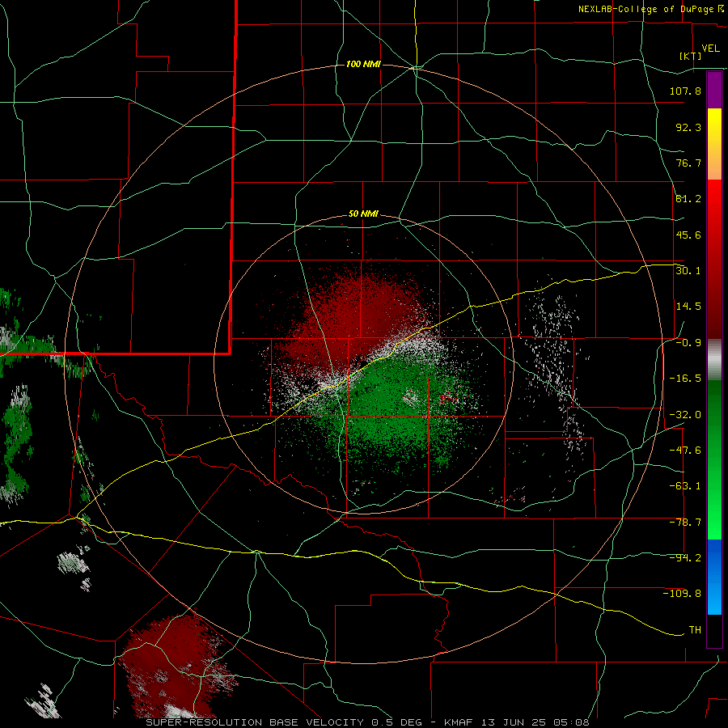Click the 50 NMI range ring label

pyautogui.click(x=363, y=214)
